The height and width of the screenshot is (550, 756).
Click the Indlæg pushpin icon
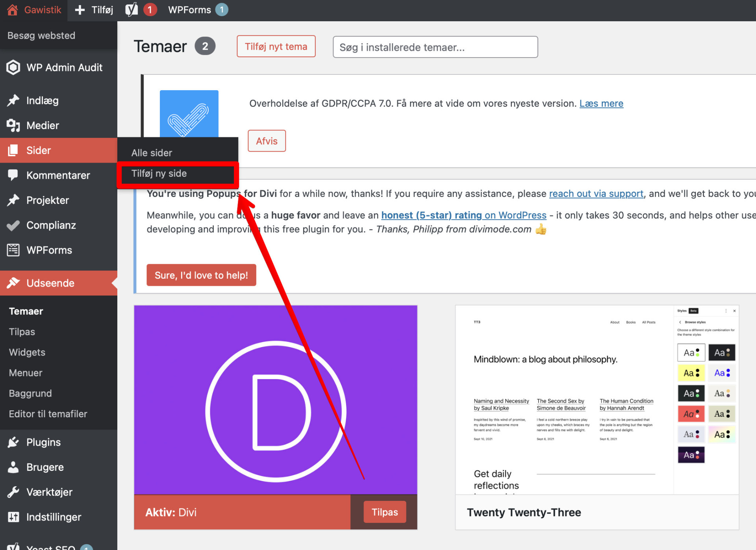click(x=13, y=100)
